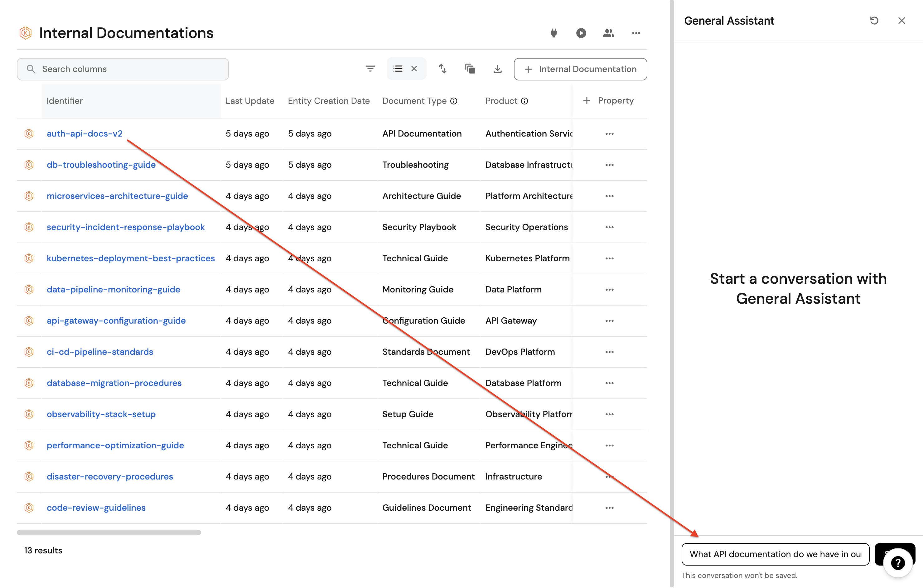Viewport: 923px width, 588px height.
Task: Click the Last Update column header
Action: [x=249, y=101]
